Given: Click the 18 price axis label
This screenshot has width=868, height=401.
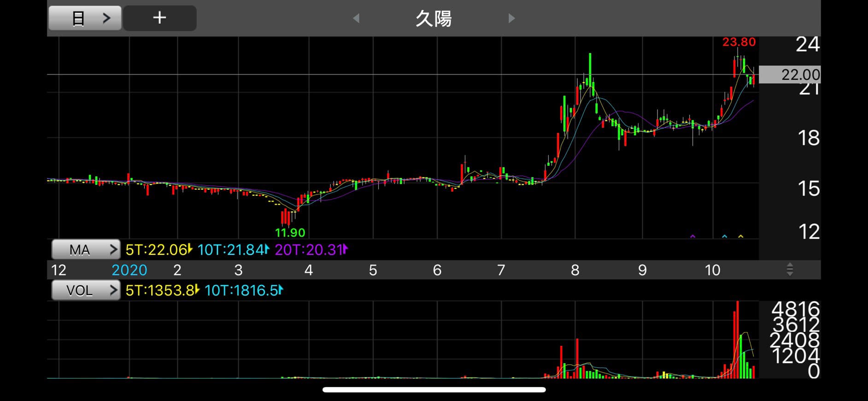Looking at the screenshot, I should pos(809,138).
